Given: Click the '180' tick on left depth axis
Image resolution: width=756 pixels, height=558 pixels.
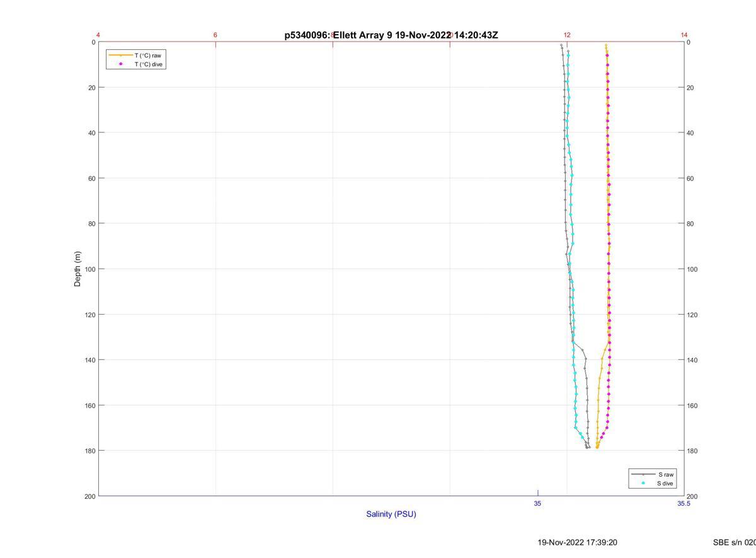Looking at the screenshot, I should (89, 451).
